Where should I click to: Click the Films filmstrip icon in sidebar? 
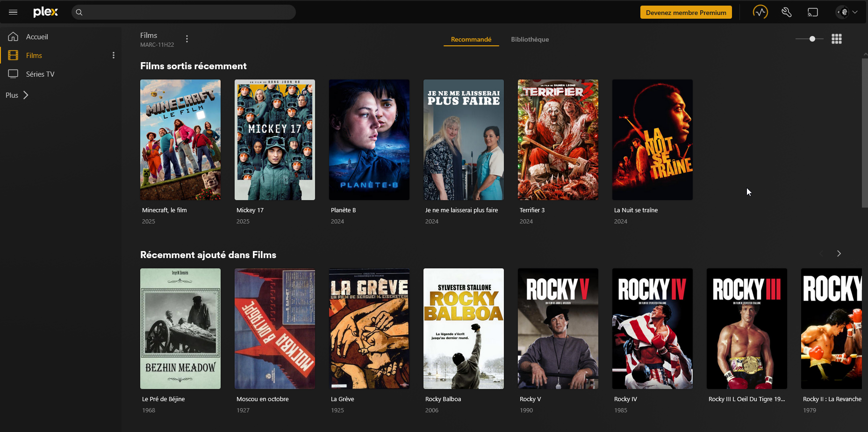click(x=13, y=55)
